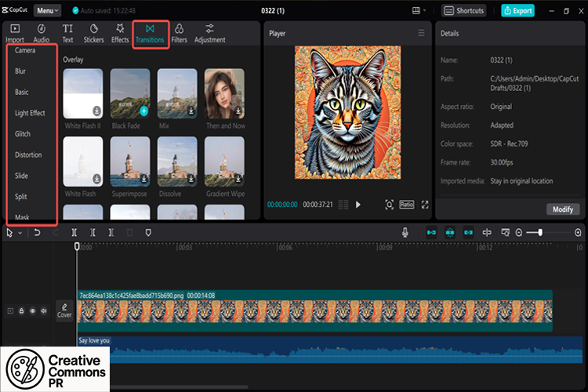Open the timeline grid quality icon
This screenshot has width=588, height=392.
[x=343, y=205]
